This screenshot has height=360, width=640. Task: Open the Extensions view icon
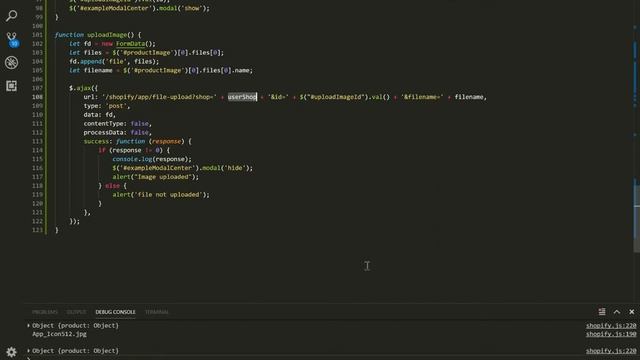click(x=11, y=86)
